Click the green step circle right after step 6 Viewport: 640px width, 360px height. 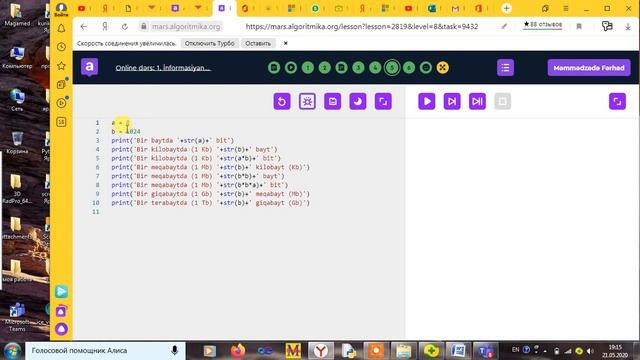point(426,68)
